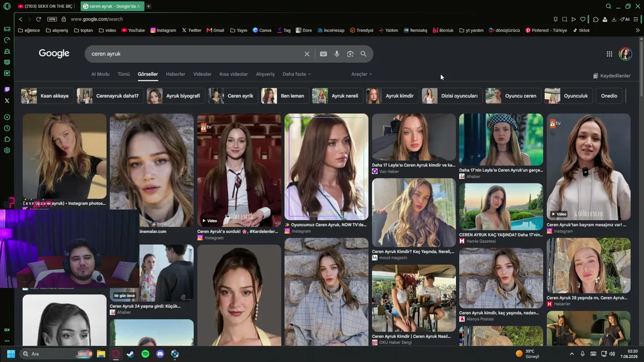The width and height of the screenshot is (644, 362).
Task: Open the Windows Start menu
Action: pyautogui.click(x=11, y=354)
